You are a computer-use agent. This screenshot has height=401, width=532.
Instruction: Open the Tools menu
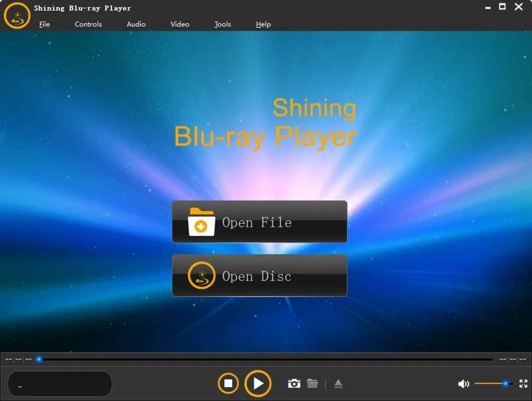pos(223,24)
